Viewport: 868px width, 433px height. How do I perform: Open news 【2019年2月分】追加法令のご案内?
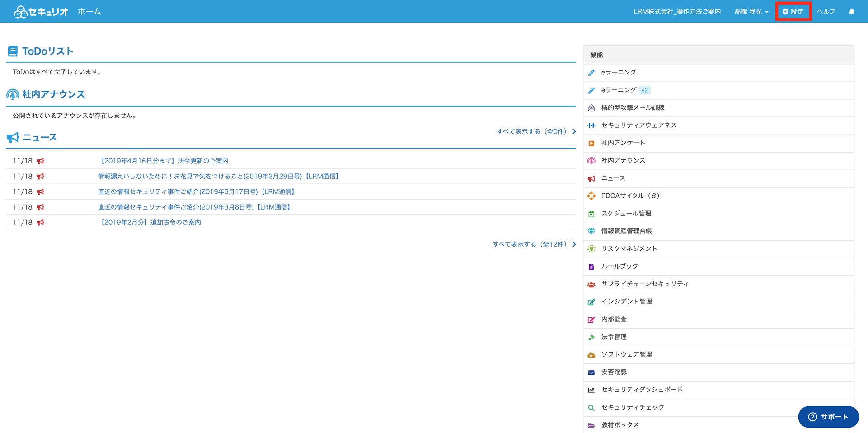pos(150,223)
